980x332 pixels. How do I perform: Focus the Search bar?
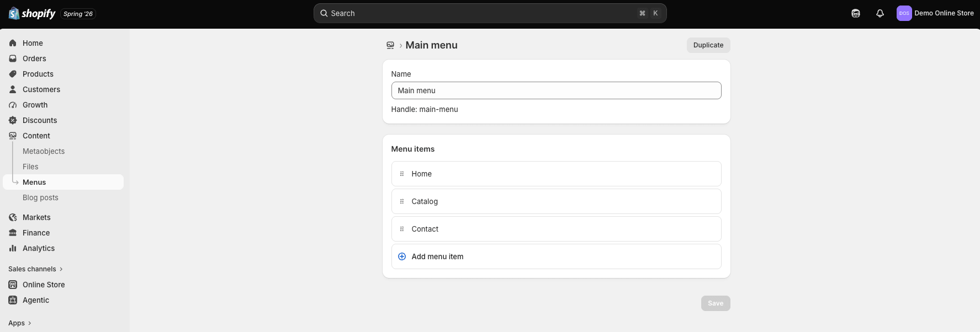[490, 13]
